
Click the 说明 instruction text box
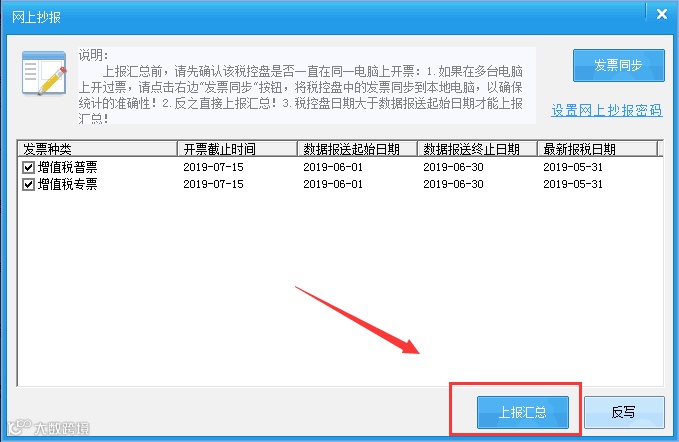click(x=307, y=86)
